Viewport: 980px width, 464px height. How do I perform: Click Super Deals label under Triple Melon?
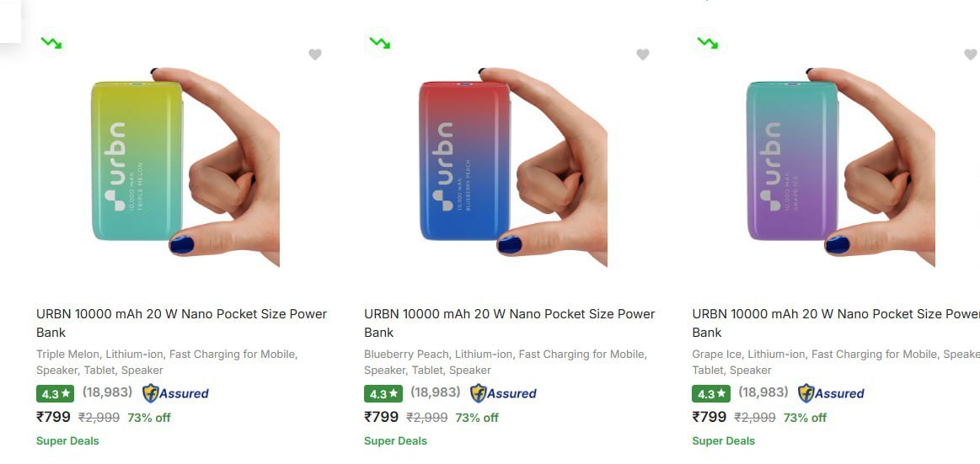(67, 440)
